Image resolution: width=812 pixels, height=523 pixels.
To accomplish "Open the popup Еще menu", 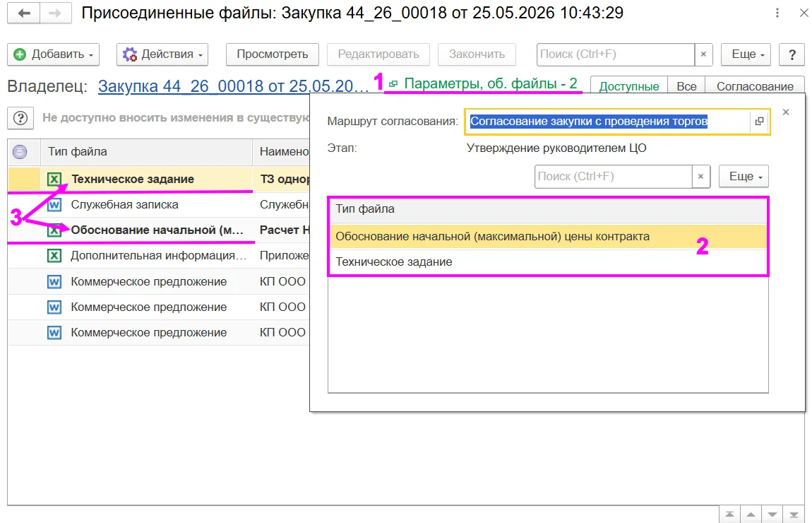I will coord(744,177).
